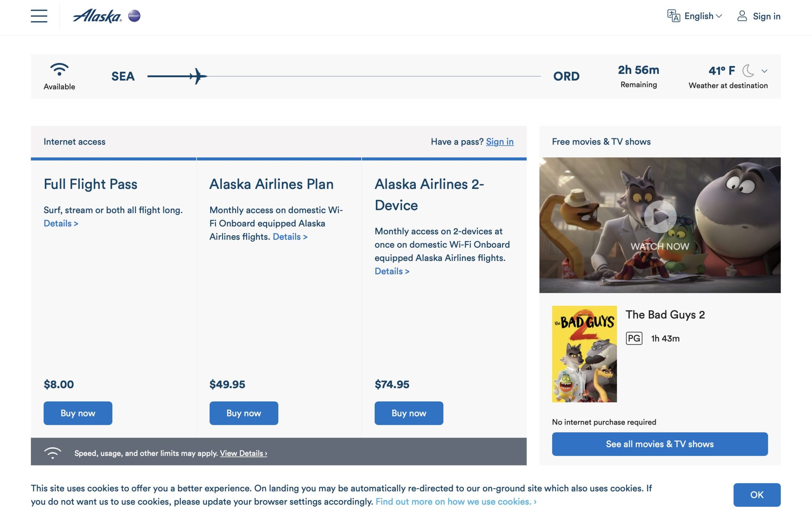The image size is (812, 508).
Task: Click the translate icon beside English
Action: point(674,15)
